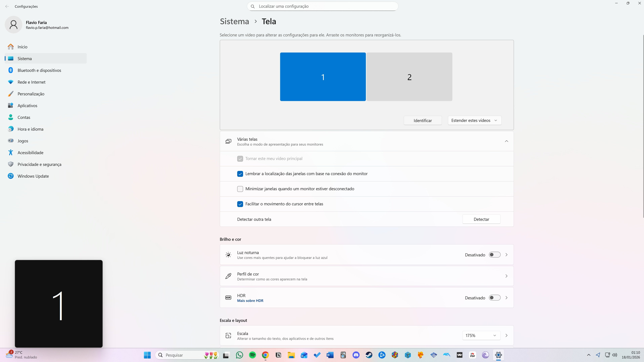Viewport: 644px width, 362px height.
Task: Open Discord from the taskbar
Action: pos(356,355)
